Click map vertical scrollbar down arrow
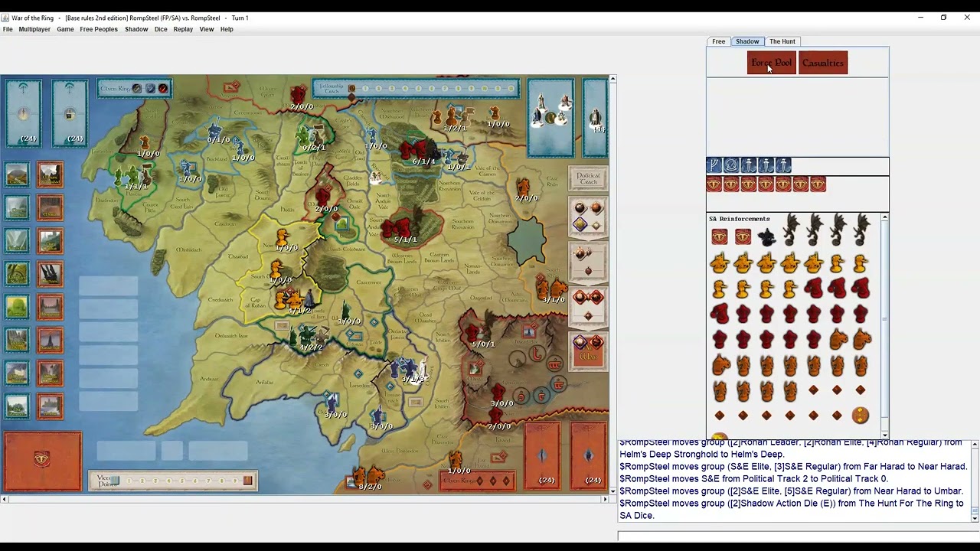The height and width of the screenshot is (551, 980). pyautogui.click(x=612, y=491)
